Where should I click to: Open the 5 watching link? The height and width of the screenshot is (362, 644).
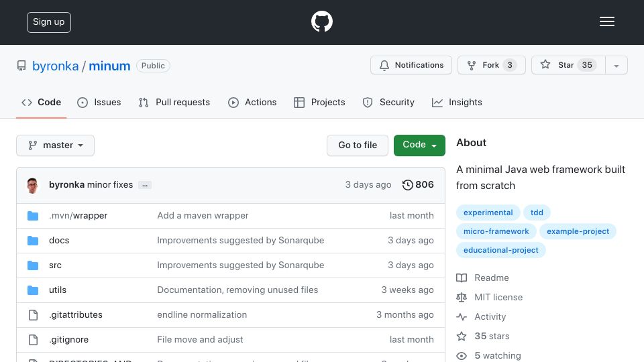(497, 355)
